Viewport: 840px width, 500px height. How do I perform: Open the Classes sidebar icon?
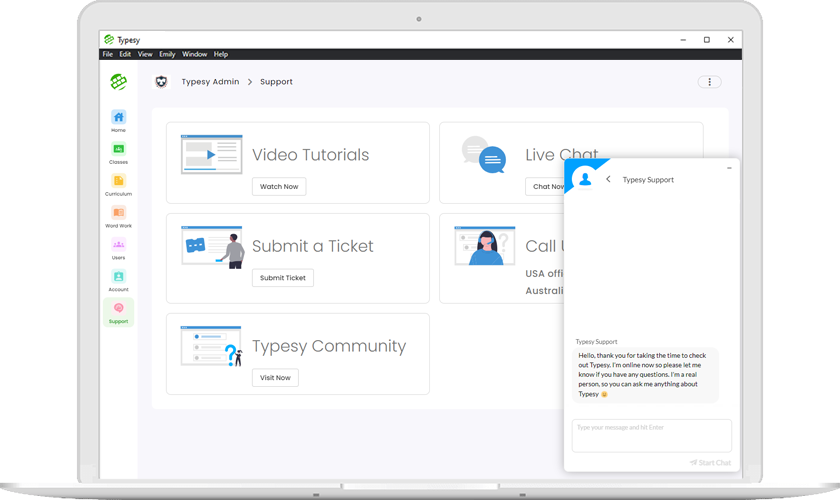coord(118,148)
